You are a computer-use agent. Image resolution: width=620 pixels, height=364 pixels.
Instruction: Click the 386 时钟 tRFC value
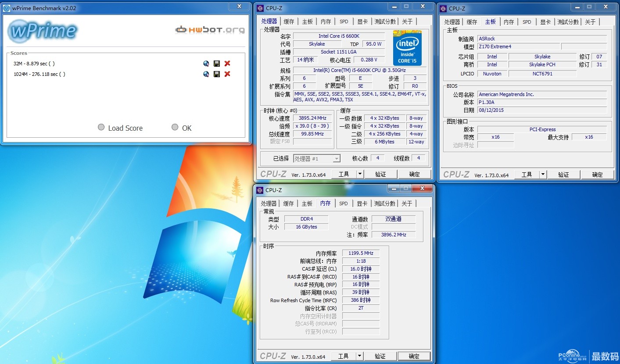[x=361, y=300]
